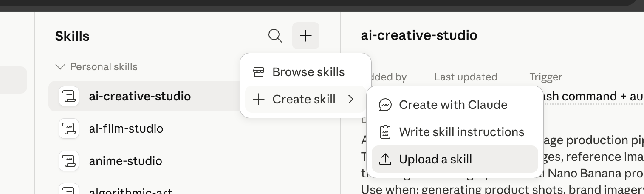The height and width of the screenshot is (194, 644).
Task: Click the plus icon beside Create skill
Action: click(x=259, y=99)
